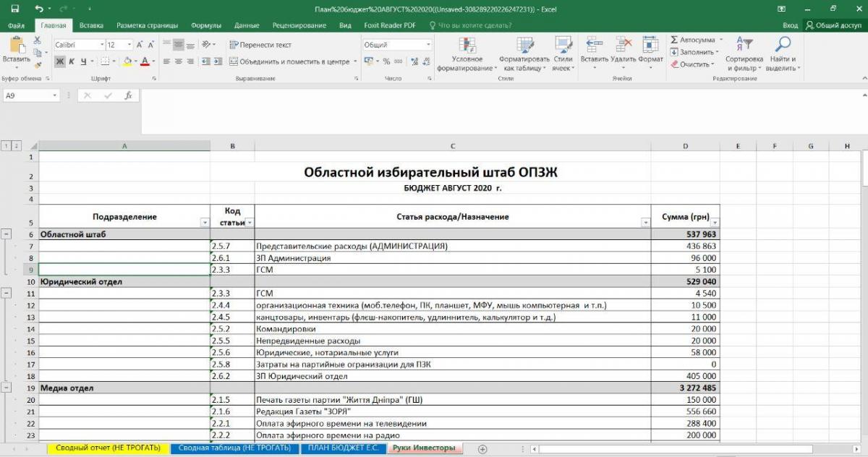Screen dimensions: 868x457
Task: Open Стили ячеек gallery
Action: click(563, 54)
